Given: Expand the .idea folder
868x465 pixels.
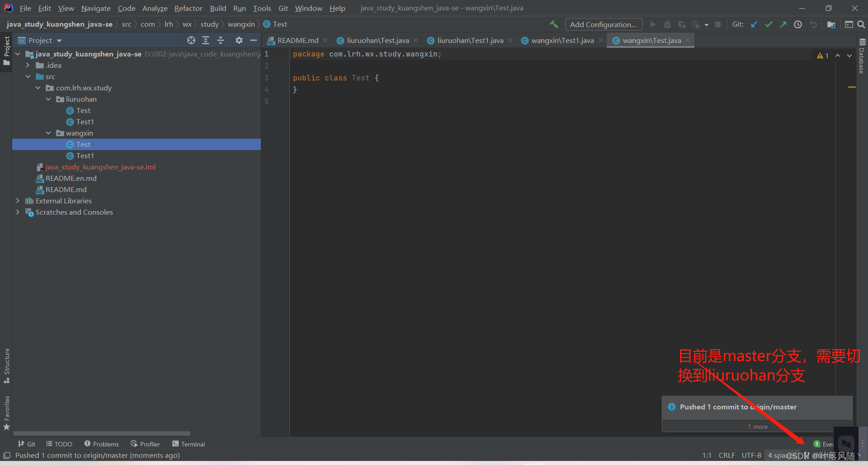Looking at the screenshot, I should click(x=28, y=65).
